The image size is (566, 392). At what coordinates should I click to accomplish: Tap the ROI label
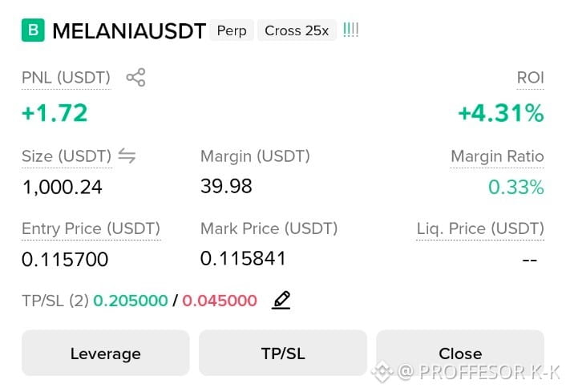[x=530, y=78]
